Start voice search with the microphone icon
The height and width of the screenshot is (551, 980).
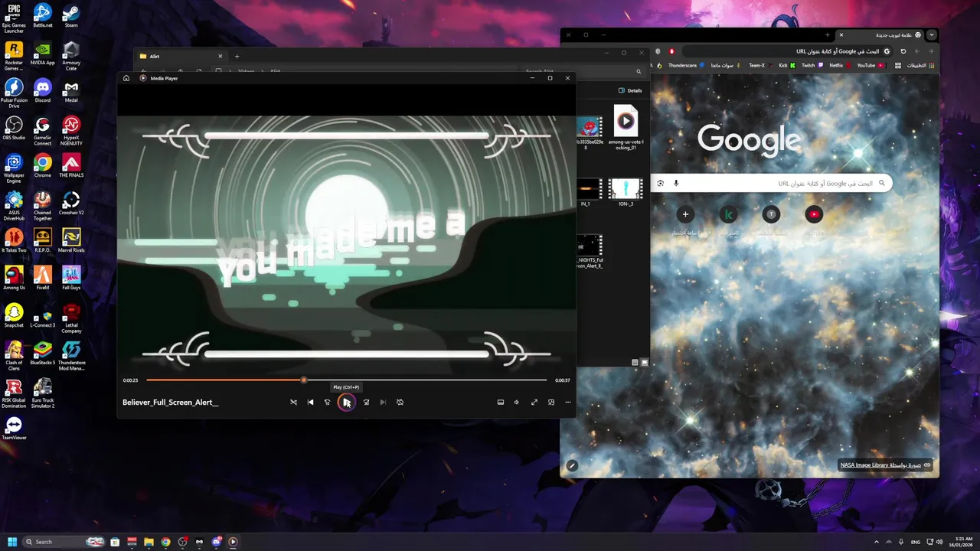[676, 183]
